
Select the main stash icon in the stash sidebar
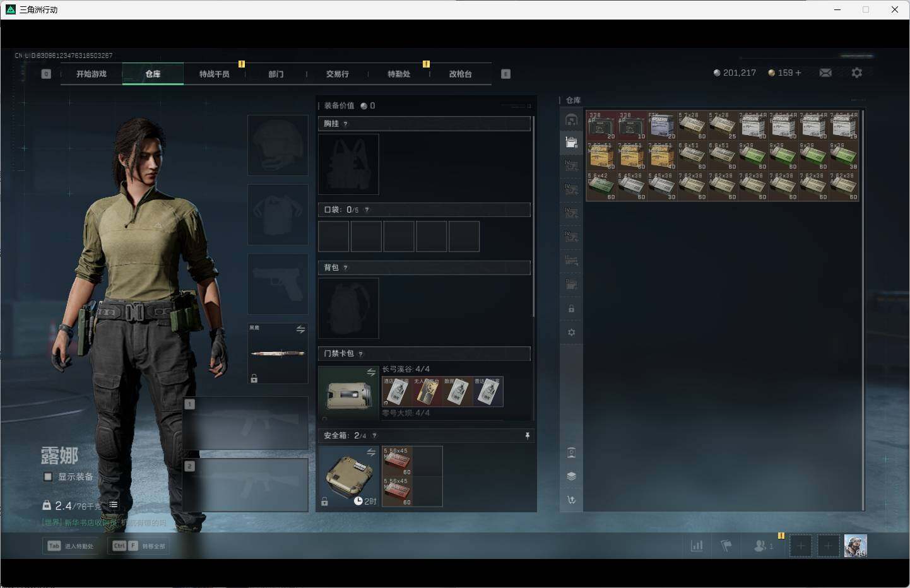pyautogui.click(x=571, y=119)
